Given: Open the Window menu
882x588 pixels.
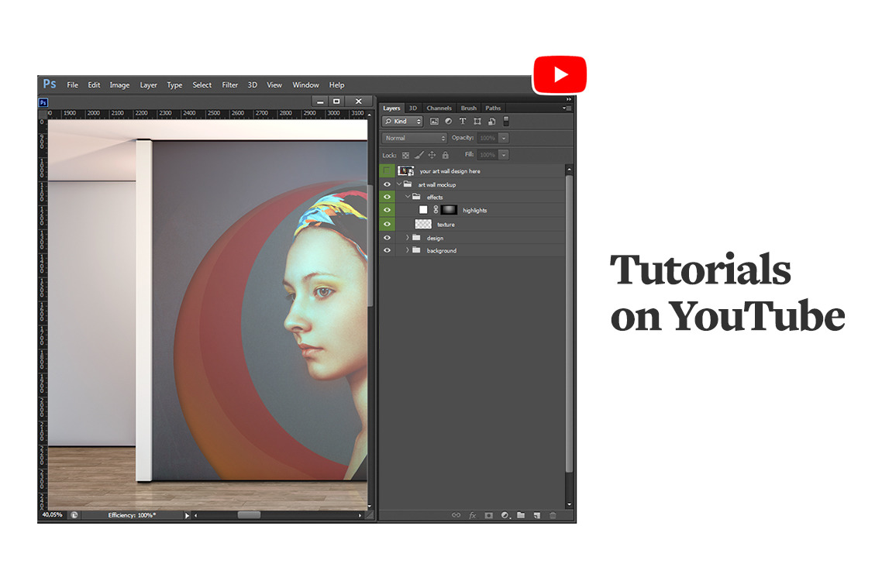Looking at the screenshot, I should tap(305, 85).
